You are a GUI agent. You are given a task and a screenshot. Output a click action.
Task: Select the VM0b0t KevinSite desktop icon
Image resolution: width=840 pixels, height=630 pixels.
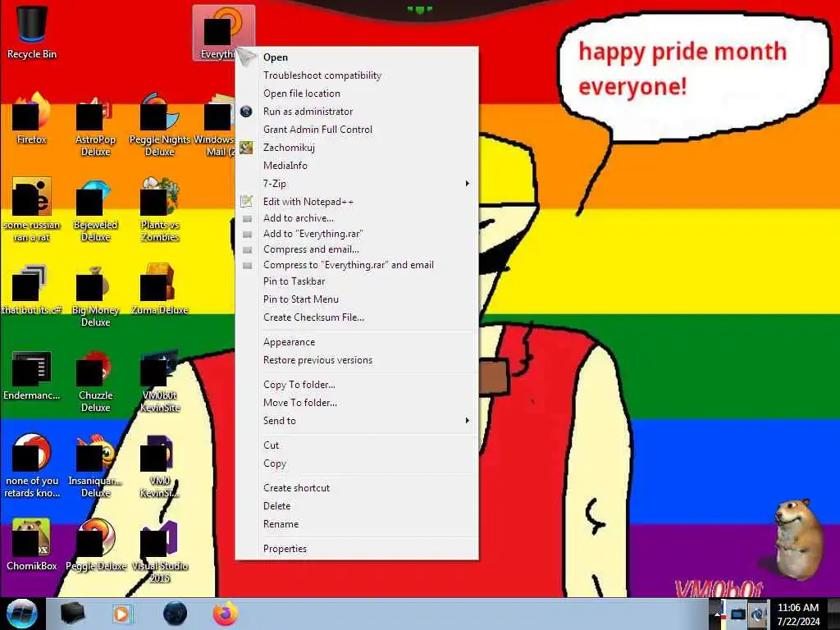[160, 381]
